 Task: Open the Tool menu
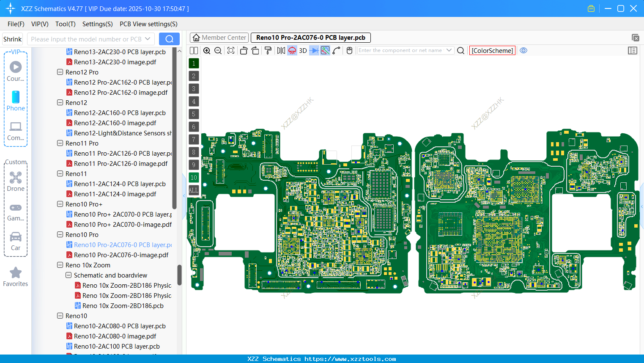65,24
